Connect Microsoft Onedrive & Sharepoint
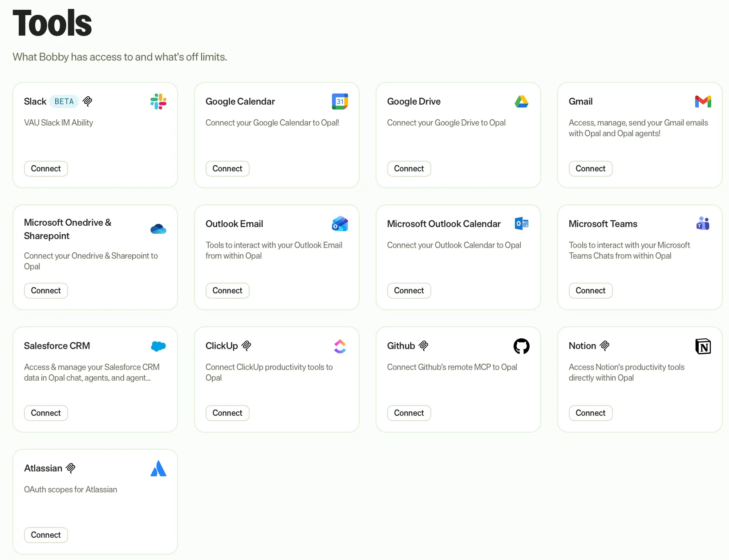The height and width of the screenshot is (560, 729). coord(46,291)
